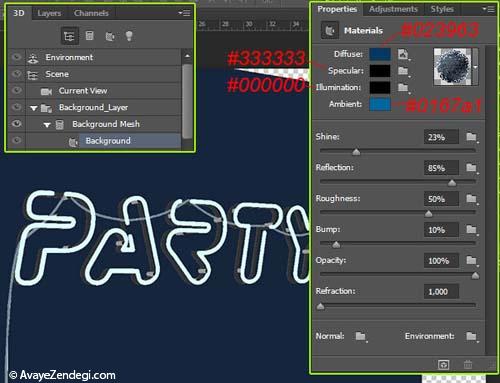Click Background_Layer folder icon
500x383 pixels.
point(46,108)
